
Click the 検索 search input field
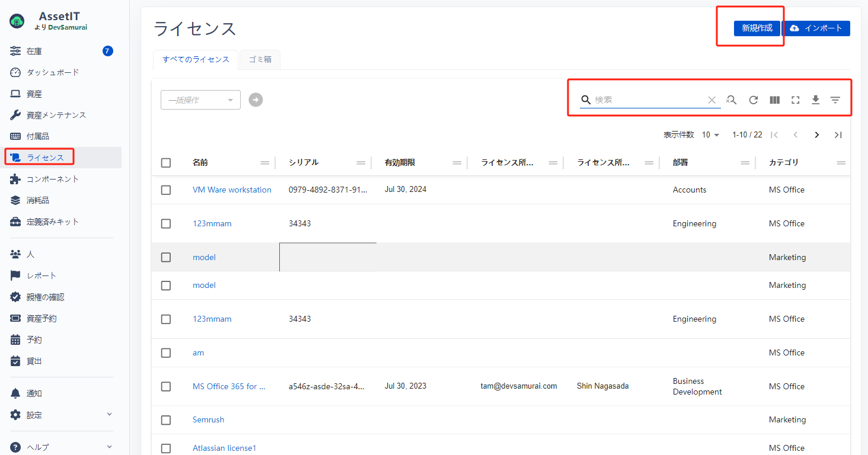point(649,100)
